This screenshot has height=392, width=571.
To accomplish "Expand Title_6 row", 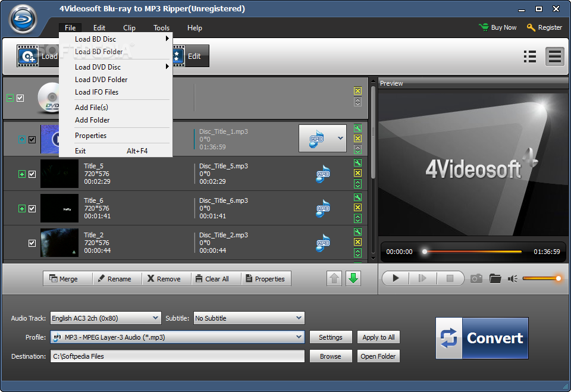I will coord(22,209).
